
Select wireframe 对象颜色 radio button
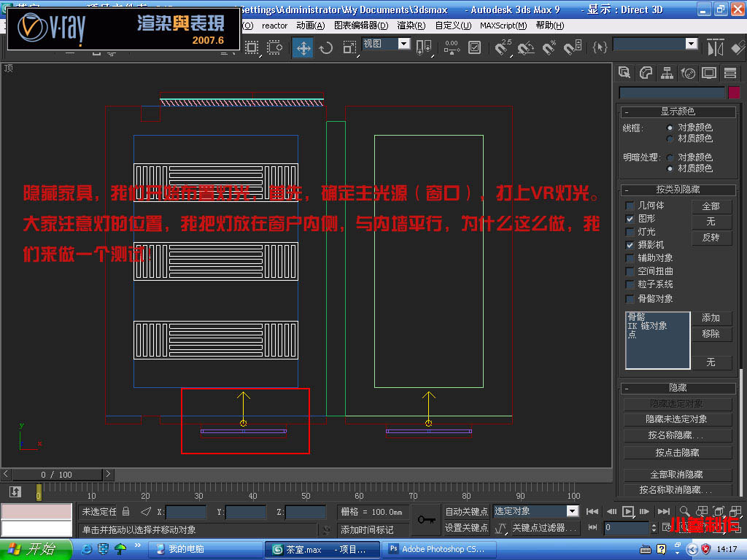coord(670,128)
